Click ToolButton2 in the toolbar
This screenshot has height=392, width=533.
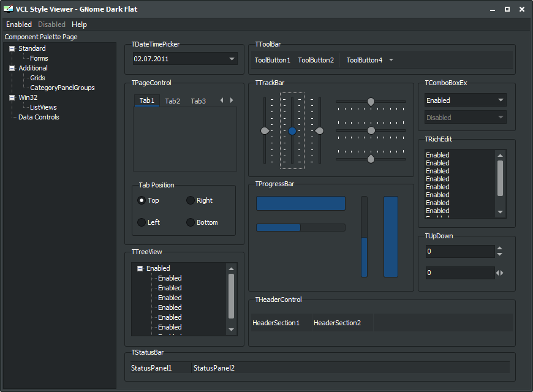(x=316, y=60)
